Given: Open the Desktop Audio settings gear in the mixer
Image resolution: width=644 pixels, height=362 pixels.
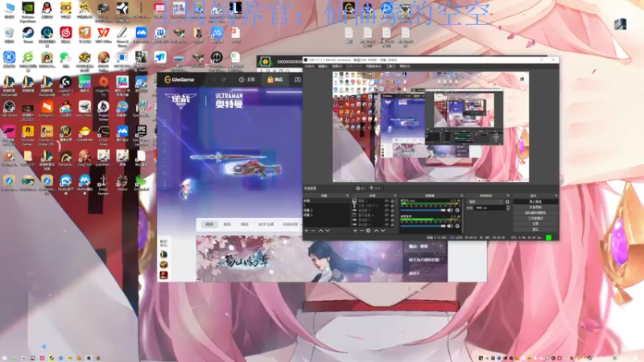Looking at the screenshot, I should point(457,226).
